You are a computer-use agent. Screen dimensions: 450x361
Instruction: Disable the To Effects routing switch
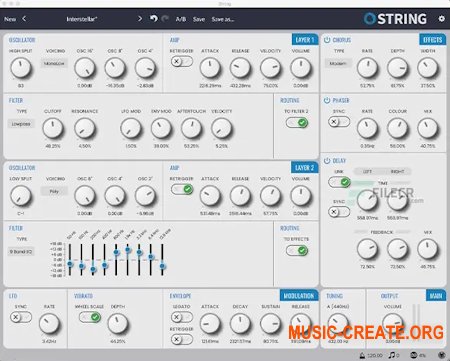(x=297, y=250)
